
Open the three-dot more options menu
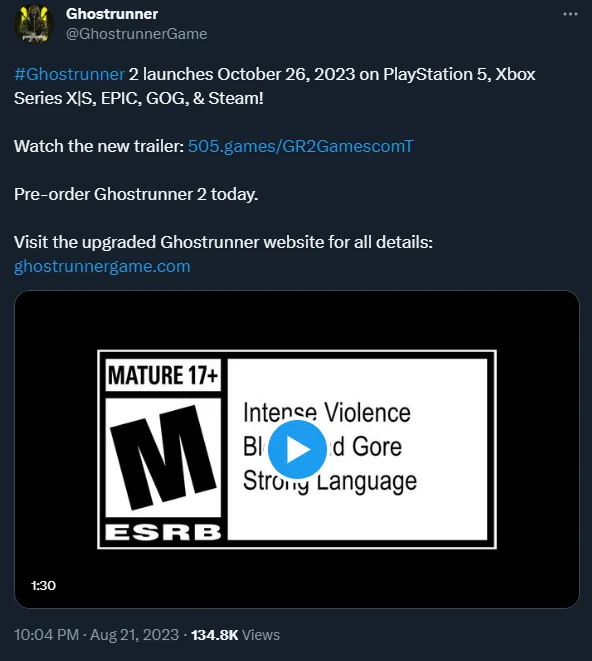[570, 14]
